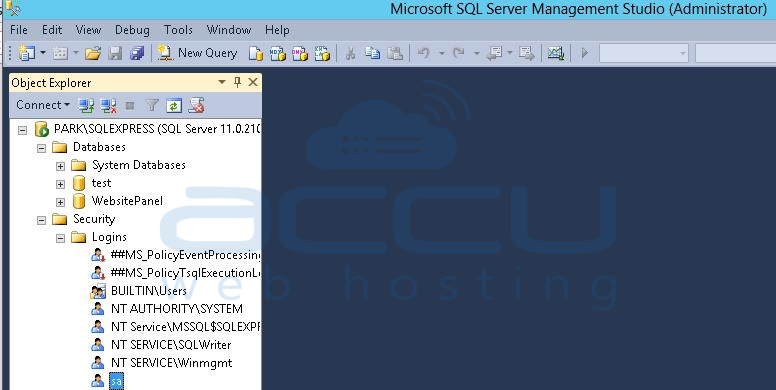Collapse the Security folder
Image resolution: width=776 pixels, height=390 pixels.
(x=42, y=220)
